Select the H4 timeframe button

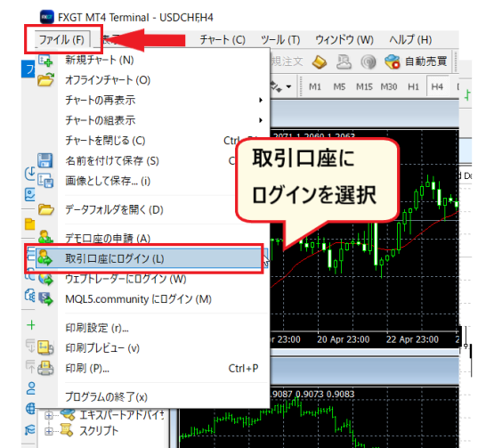click(x=437, y=86)
